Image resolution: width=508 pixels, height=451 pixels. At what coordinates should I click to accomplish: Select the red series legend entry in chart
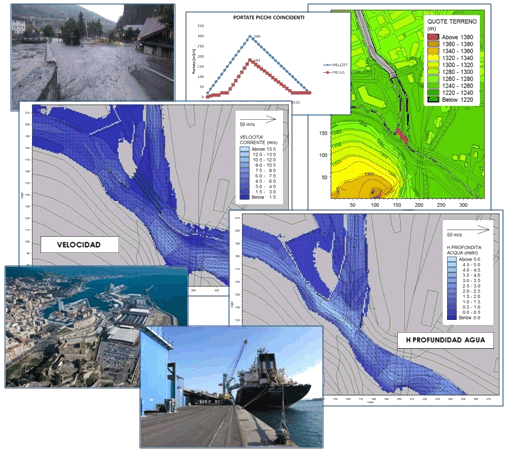334,72
